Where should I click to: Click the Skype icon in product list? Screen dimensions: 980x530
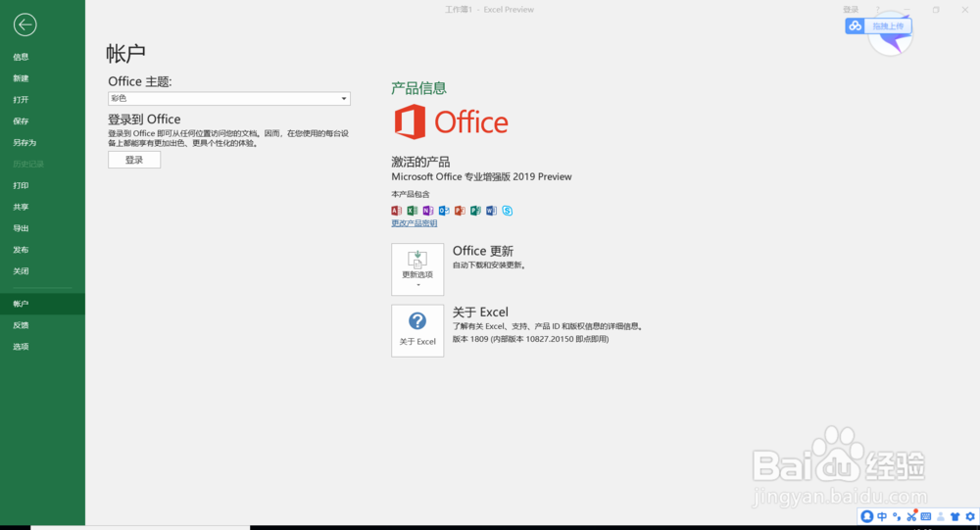pos(508,211)
